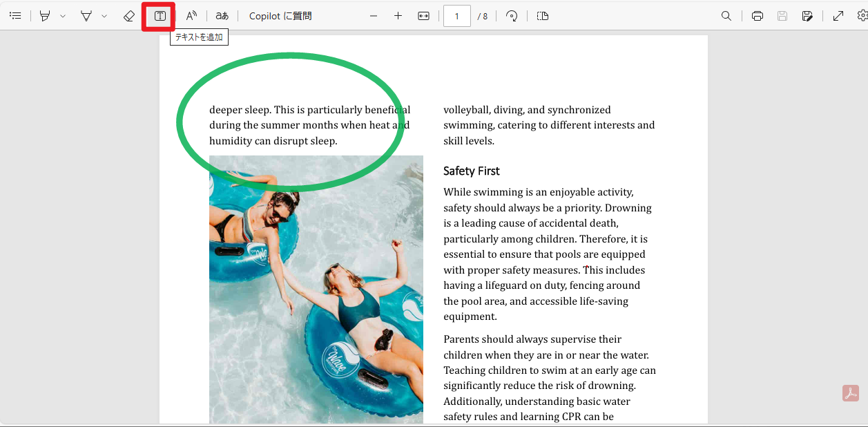Click the Save (floppy disk) icon

[782, 16]
